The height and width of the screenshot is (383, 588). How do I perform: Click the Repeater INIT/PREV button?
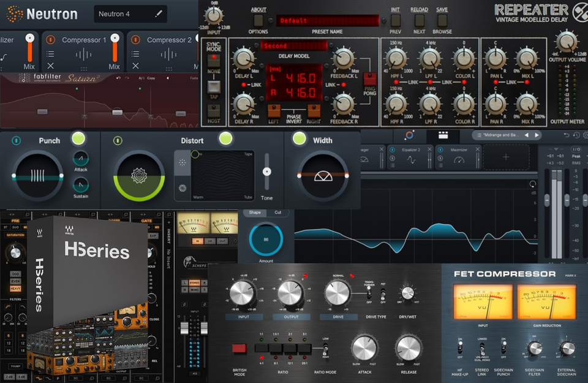click(396, 20)
